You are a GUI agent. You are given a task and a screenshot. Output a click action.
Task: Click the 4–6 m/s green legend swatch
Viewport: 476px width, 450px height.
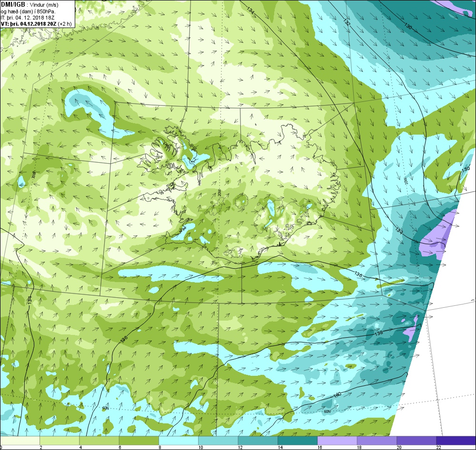pos(99,440)
